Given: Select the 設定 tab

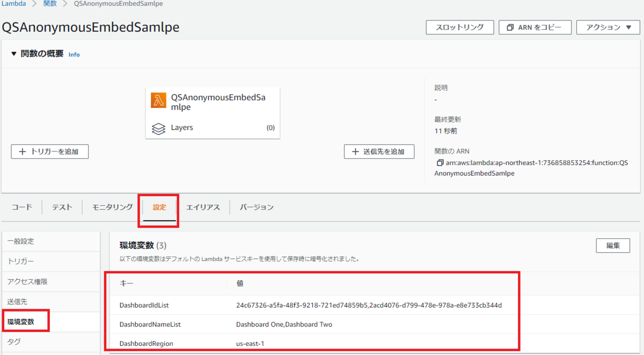Looking at the screenshot, I should point(159,207).
